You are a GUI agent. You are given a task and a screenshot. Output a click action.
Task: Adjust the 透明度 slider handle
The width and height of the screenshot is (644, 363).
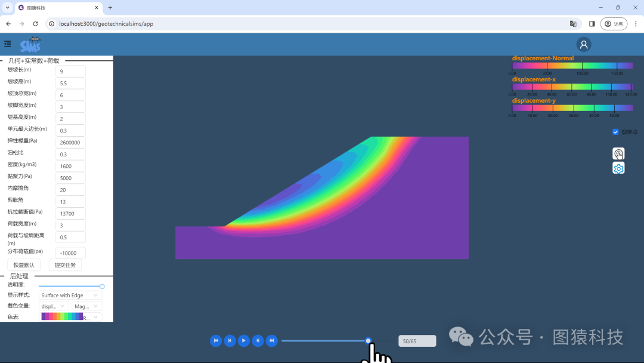[x=102, y=286]
